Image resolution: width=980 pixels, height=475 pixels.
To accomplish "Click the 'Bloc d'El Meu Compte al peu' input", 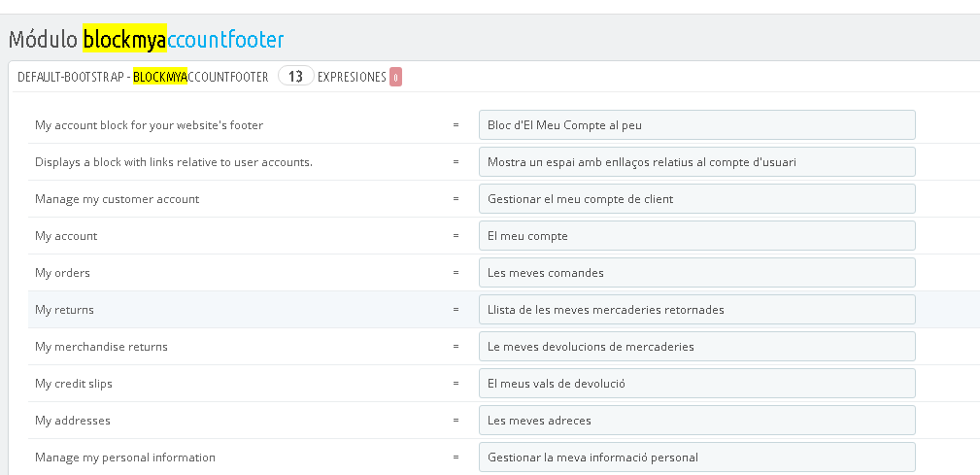I will pos(696,125).
